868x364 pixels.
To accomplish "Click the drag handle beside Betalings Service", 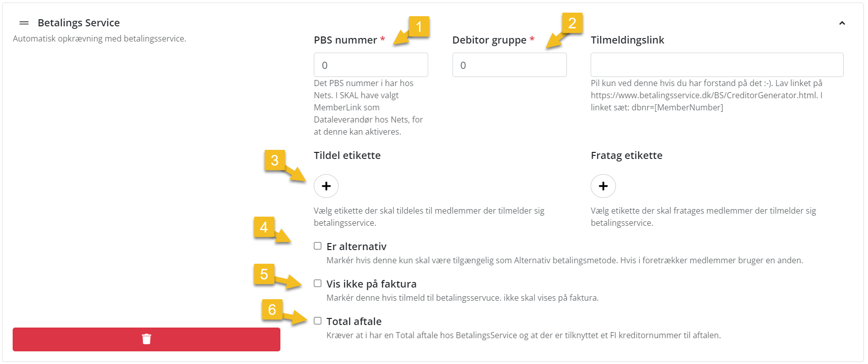I will (24, 23).
